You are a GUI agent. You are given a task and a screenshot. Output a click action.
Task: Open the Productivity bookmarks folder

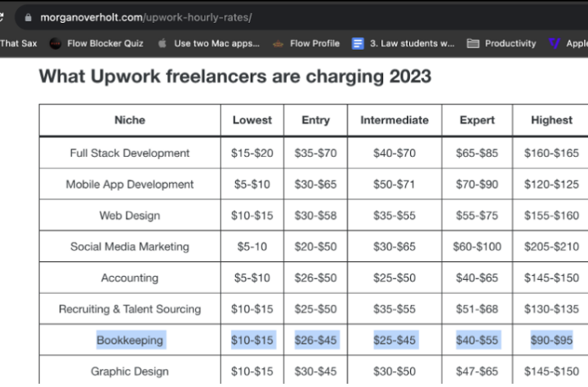(x=501, y=43)
